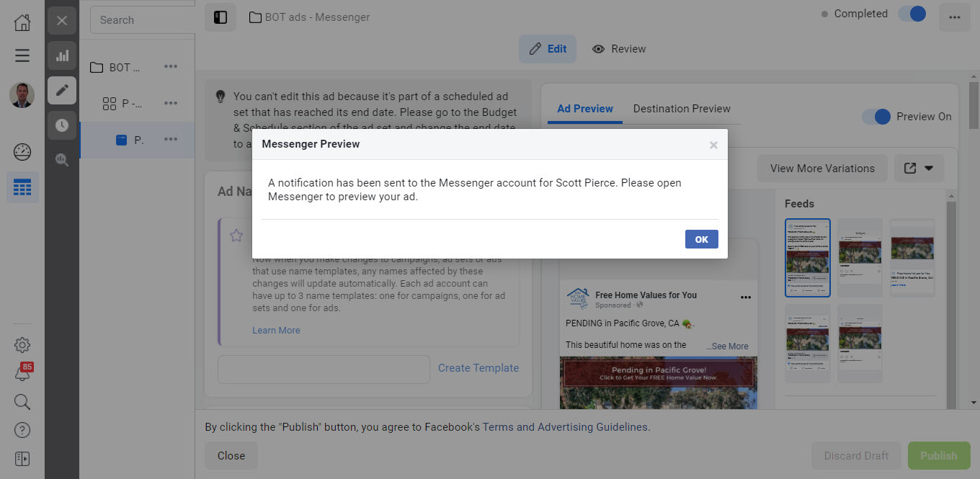Click inside the Search campaigns field
The height and width of the screenshot is (479, 980).
tap(141, 19)
